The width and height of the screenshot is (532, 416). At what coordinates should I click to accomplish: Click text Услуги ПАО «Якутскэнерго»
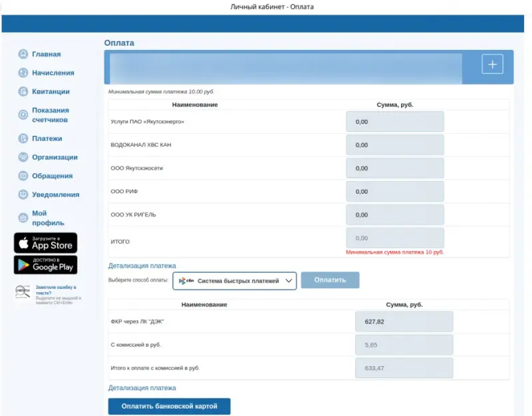click(x=147, y=122)
